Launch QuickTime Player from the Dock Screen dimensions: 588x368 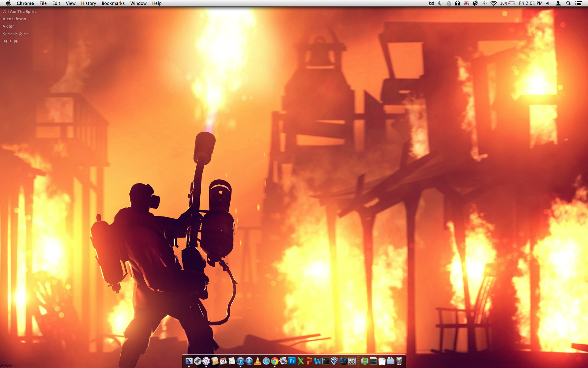point(249,361)
